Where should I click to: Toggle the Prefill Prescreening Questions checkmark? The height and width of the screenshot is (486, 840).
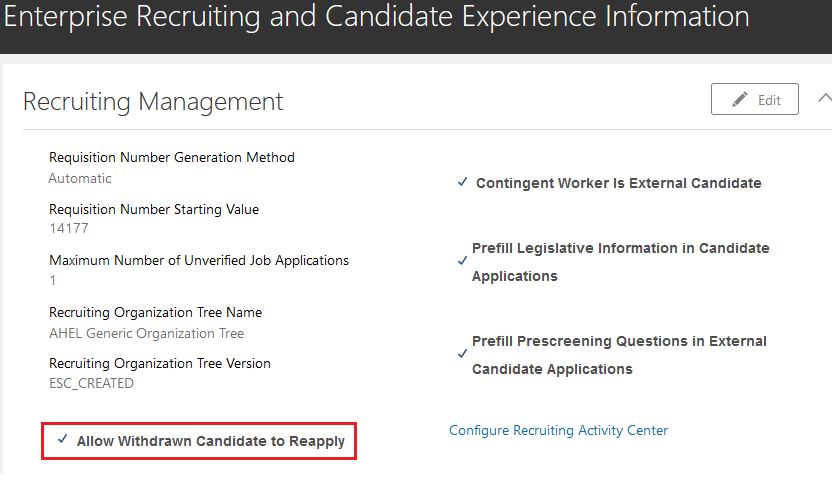(x=462, y=354)
